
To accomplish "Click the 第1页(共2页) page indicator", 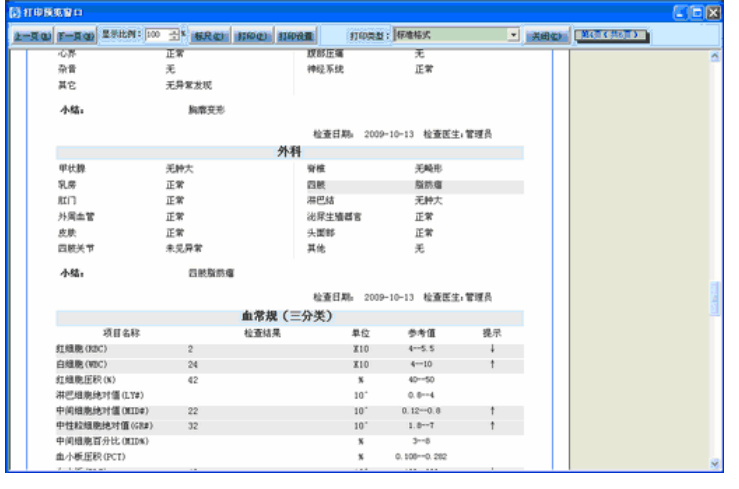I will tap(612, 35).
